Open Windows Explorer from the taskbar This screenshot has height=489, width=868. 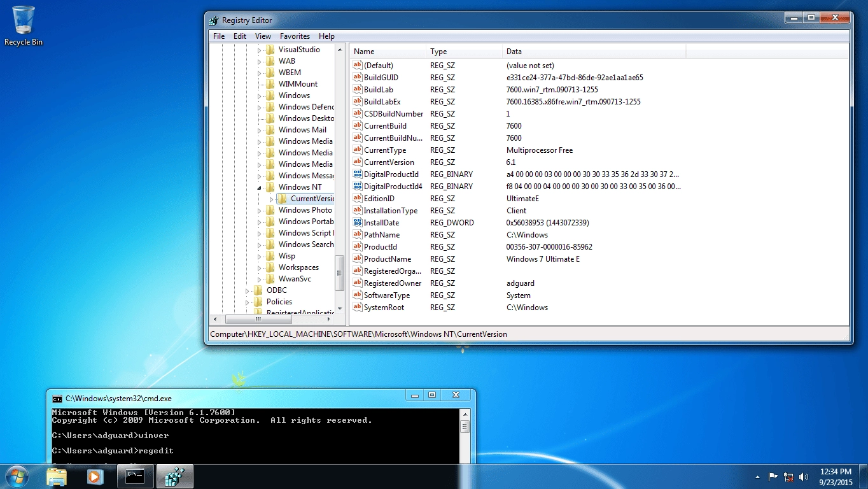click(57, 476)
